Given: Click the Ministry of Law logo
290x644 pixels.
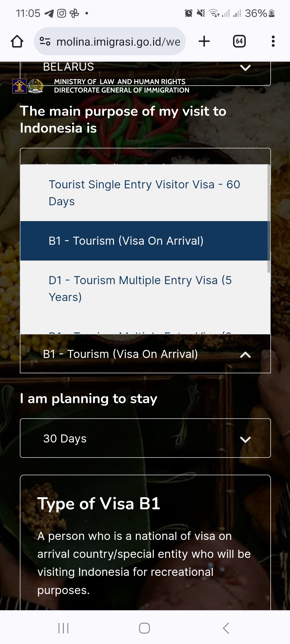Looking at the screenshot, I should [20, 86].
